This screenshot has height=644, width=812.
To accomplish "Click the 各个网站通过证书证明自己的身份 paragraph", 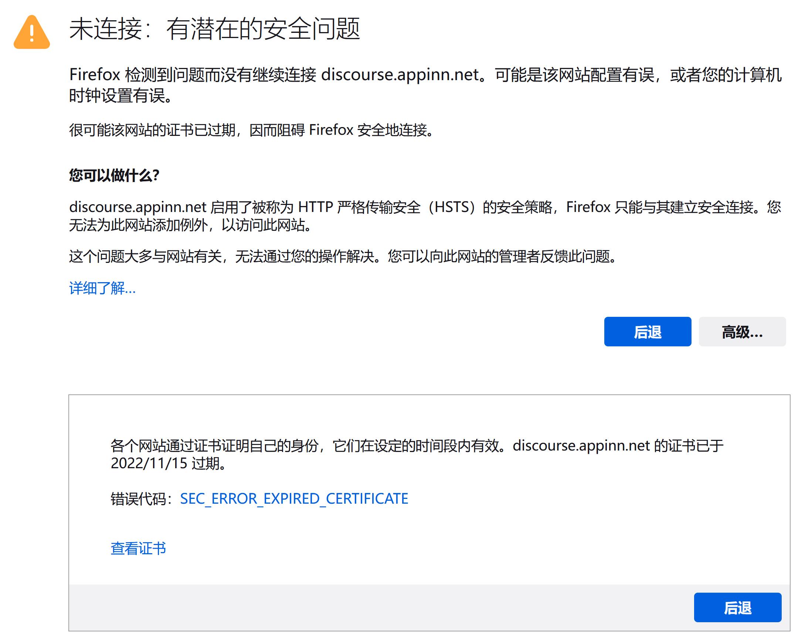I will [x=416, y=446].
